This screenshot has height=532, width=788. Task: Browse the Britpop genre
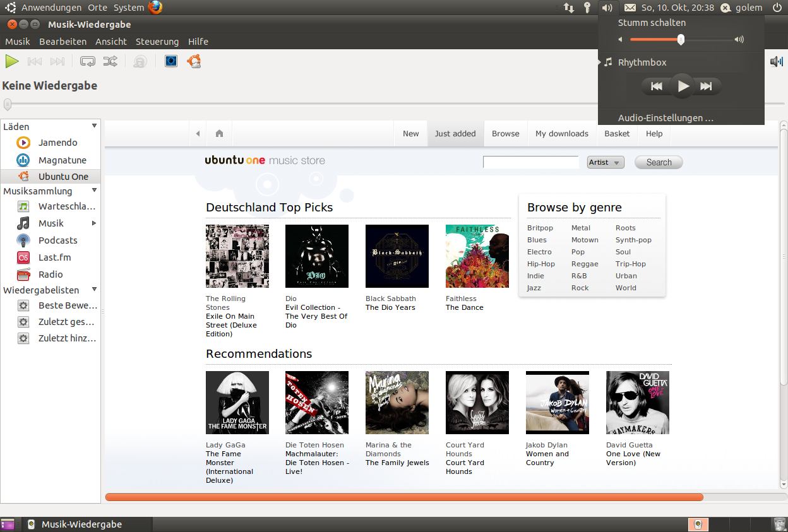coord(540,228)
